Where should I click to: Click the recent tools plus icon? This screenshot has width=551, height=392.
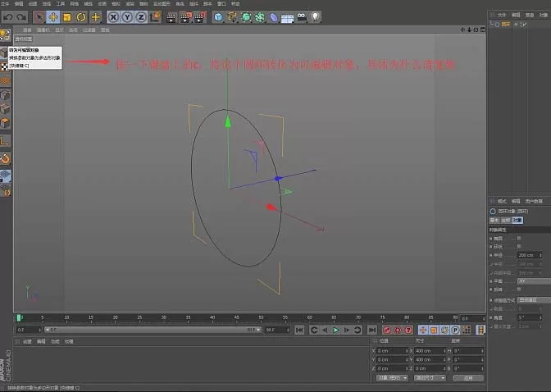pyautogui.click(x=95, y=17)
